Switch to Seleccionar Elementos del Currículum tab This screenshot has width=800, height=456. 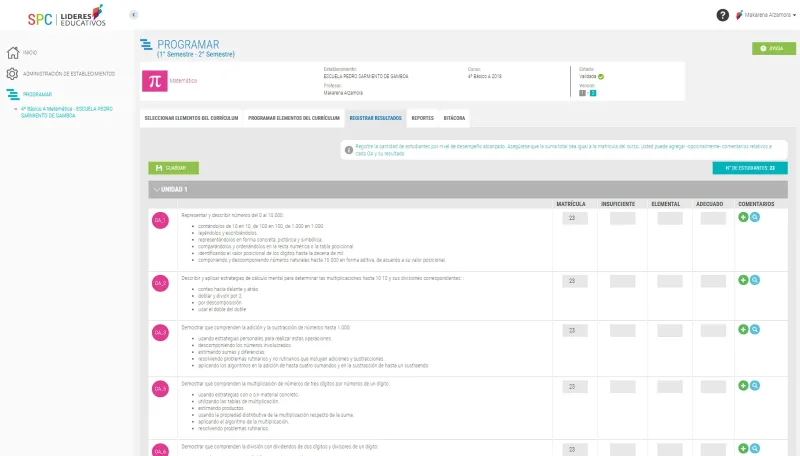pos(191,118)
